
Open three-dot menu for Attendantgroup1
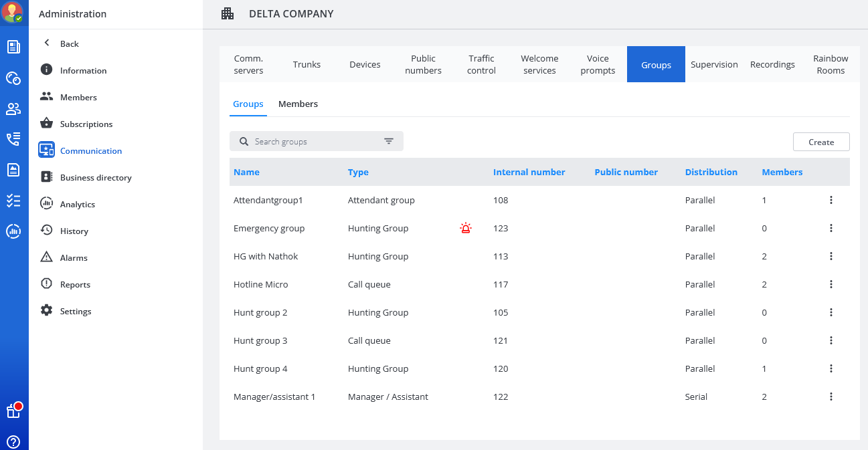pyautogui.click(x=831, y=200)
